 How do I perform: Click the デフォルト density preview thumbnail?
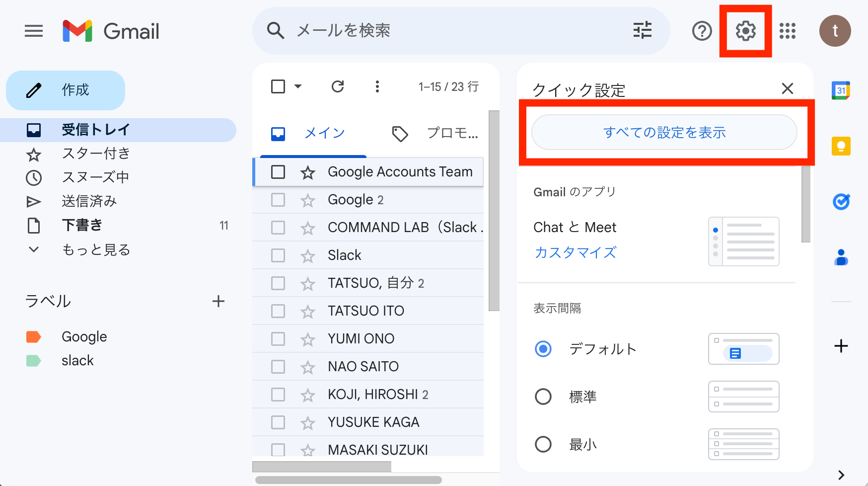pyautogui.click(x=744, y=349)
